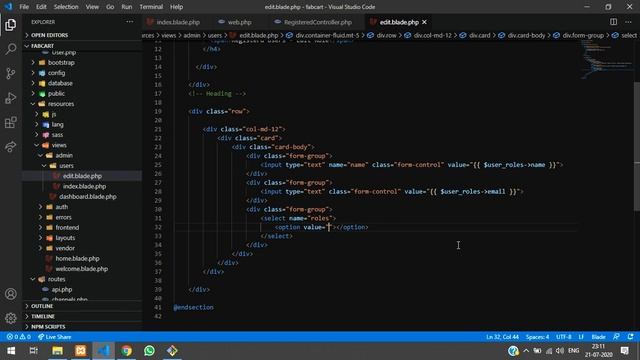Click the volume icon in system tray

click(x=560, y=351)
